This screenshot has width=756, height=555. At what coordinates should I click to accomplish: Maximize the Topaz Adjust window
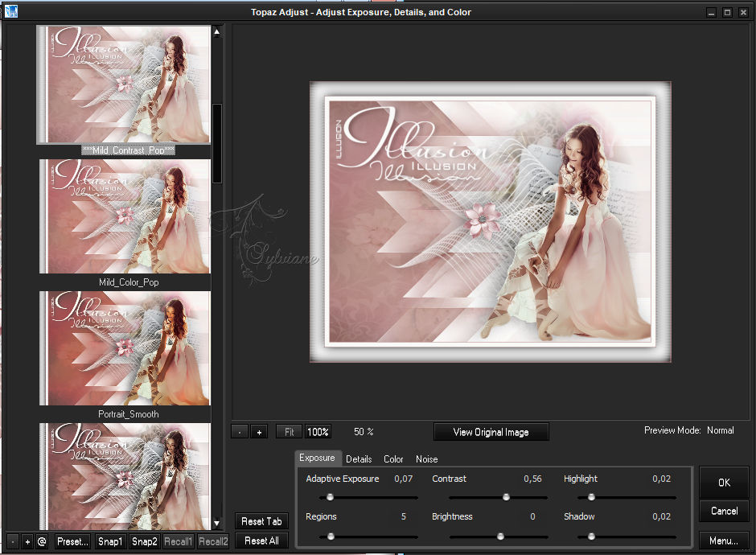point(727,13)
